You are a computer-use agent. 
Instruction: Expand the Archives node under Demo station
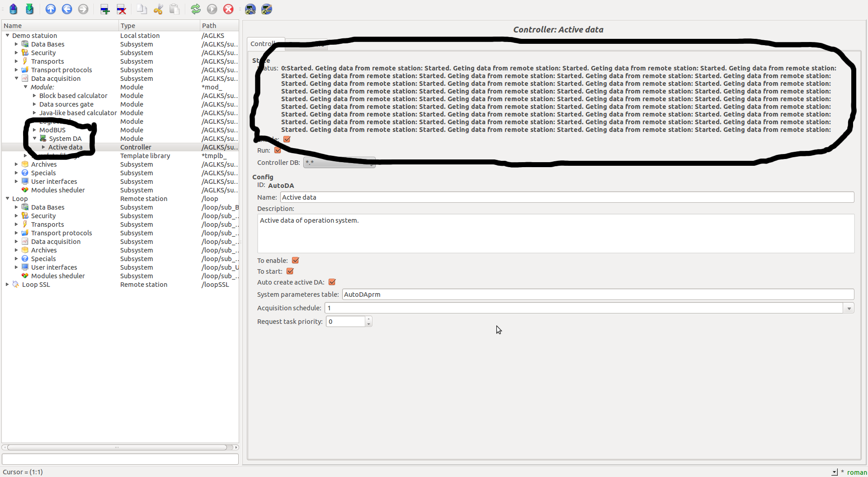click(16, 164)
